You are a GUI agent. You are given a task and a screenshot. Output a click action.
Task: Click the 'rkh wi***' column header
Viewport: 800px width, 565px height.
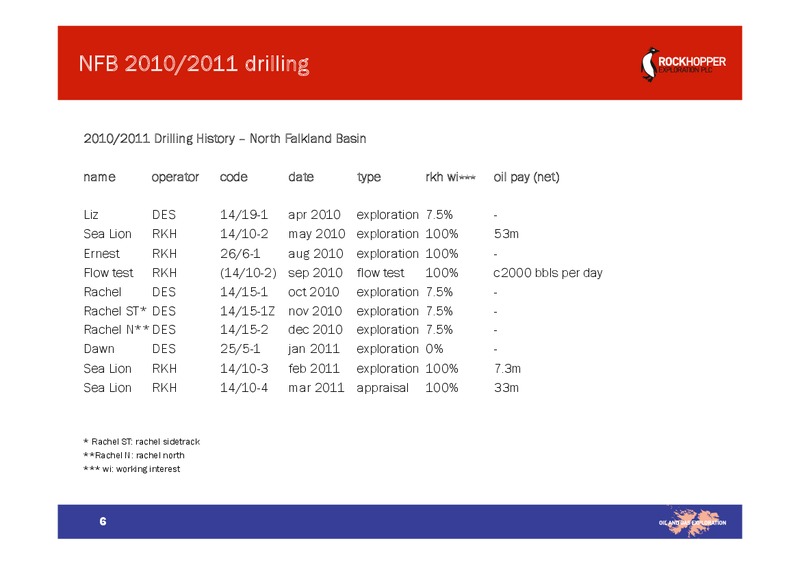click(x=451, y=177)
